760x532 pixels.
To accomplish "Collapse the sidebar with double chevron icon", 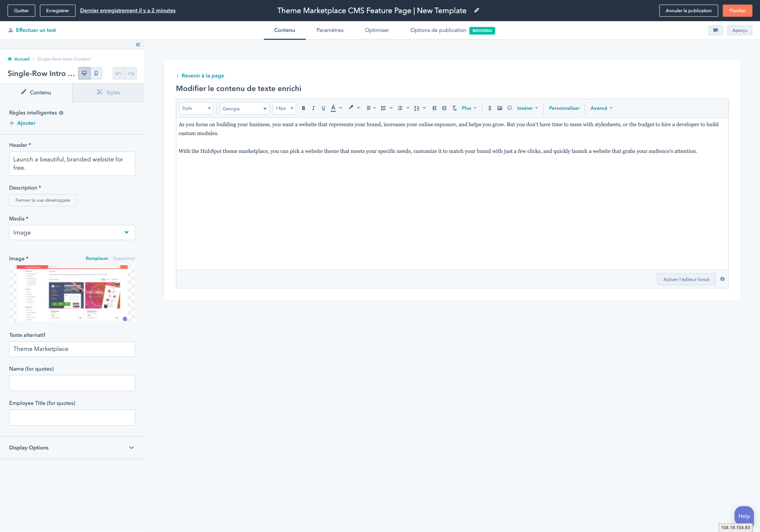I will coord(138,45).
